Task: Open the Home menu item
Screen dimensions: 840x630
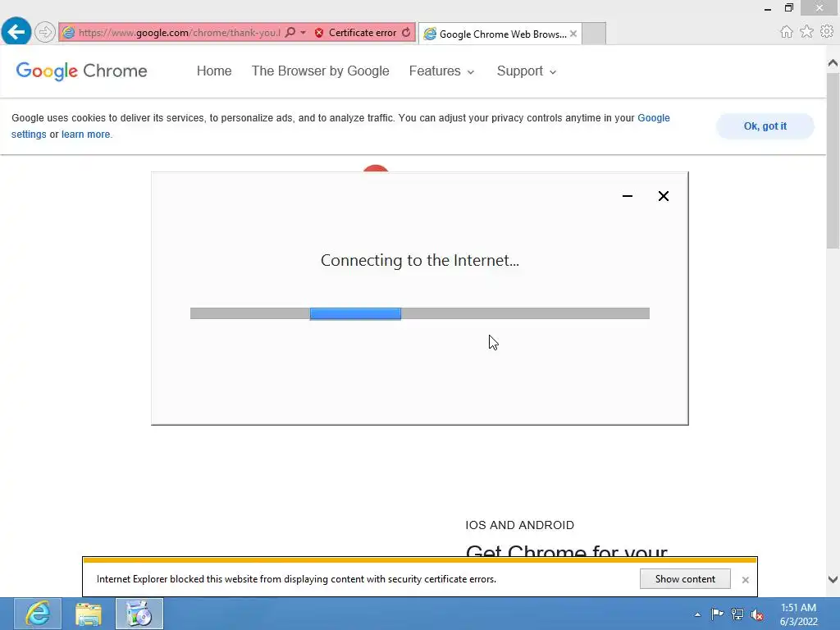Action: [214, 71]
